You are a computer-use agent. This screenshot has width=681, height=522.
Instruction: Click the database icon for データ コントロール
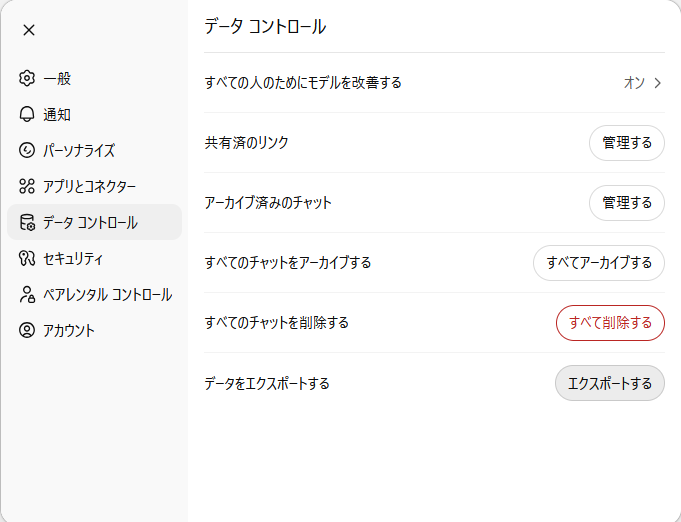(27, 222)
